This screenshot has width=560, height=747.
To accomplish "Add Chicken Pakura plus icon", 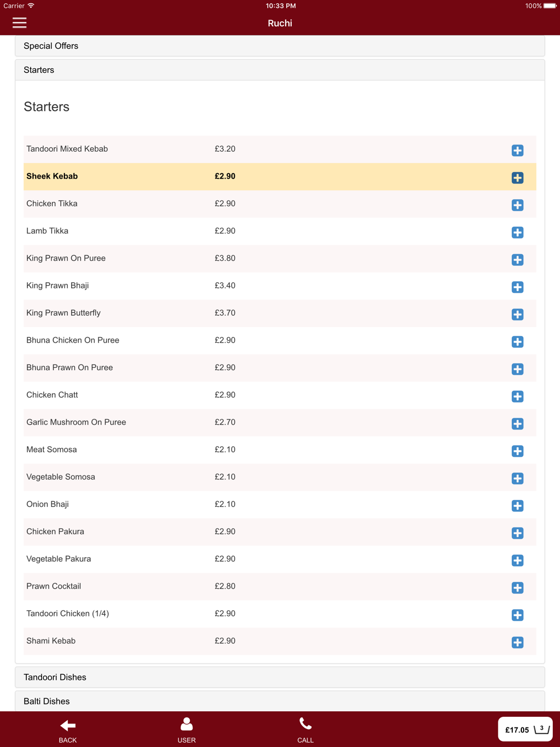I will pos(517,533).
